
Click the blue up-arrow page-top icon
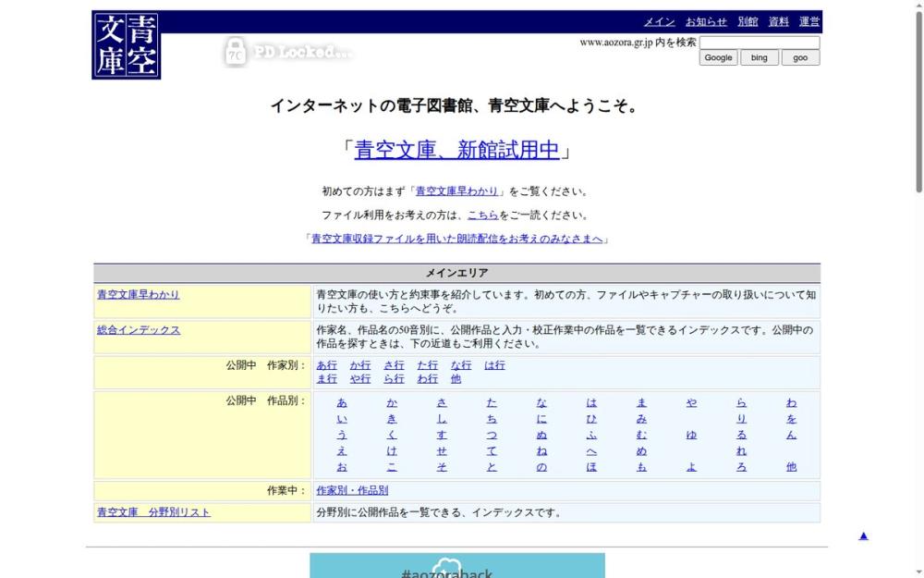863,536
